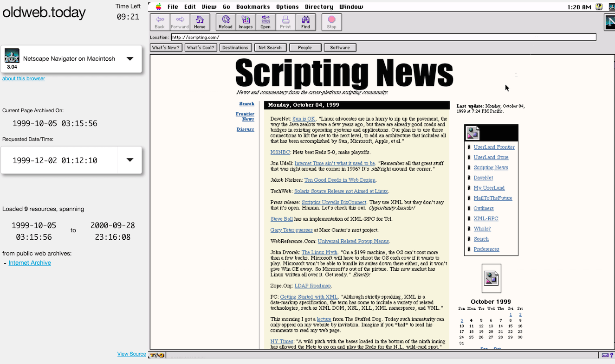The width and height of the screenshot is (615, 364).
Task: Open the Apple menu
Action: pyautogui.click(x=159, y=6)
